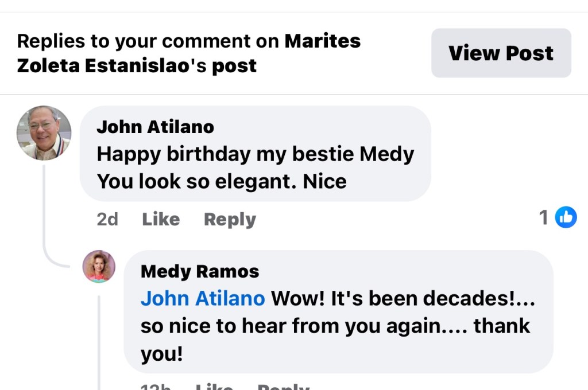Click the reaction count number 1
This screenshot has height=390, width=588.
[543, 217]
